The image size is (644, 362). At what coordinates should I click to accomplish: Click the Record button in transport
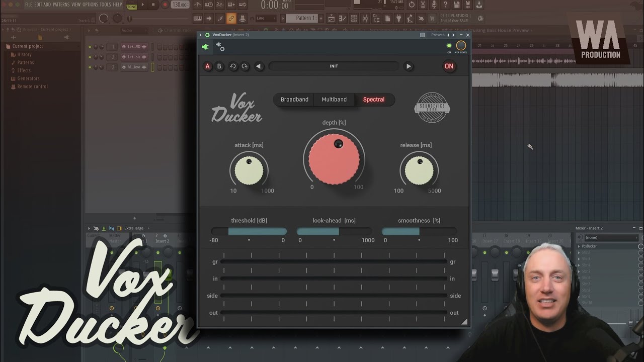point(165,5)
